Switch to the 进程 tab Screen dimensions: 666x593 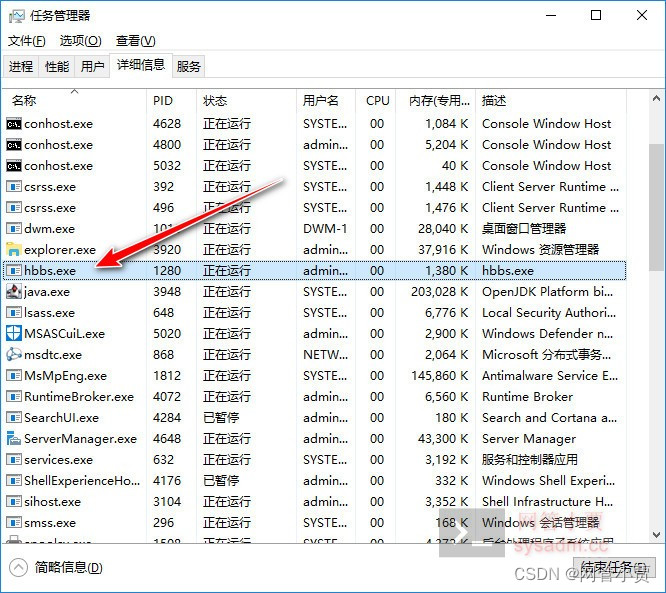[x=21, y=67]
